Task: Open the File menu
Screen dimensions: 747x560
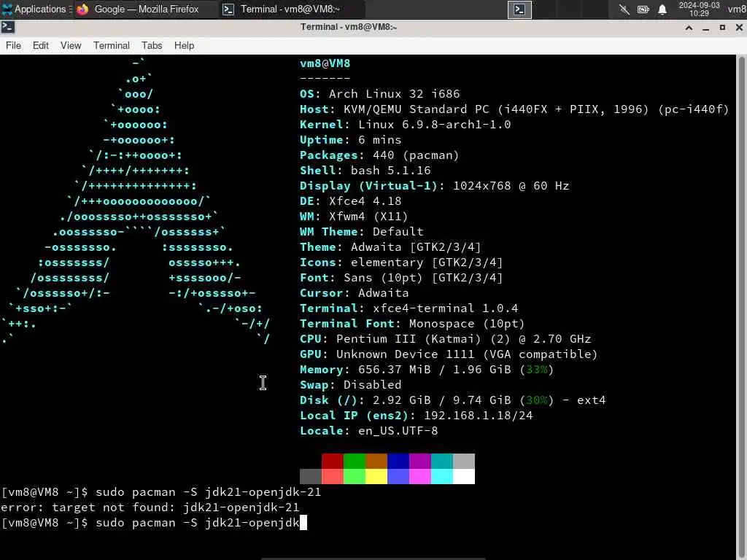Action: (13, 45)
